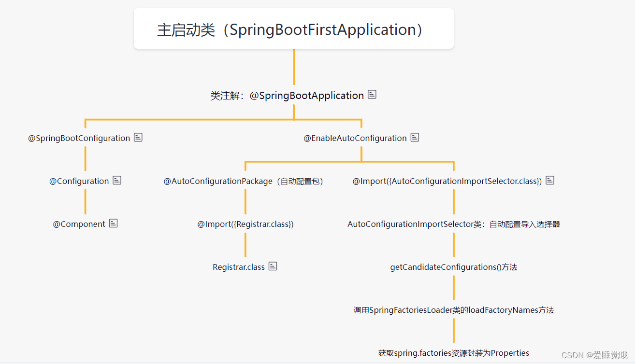The image size is (635, 364).
Task: Select the Registrar.class node text
Action: click(x=239, y=267)
